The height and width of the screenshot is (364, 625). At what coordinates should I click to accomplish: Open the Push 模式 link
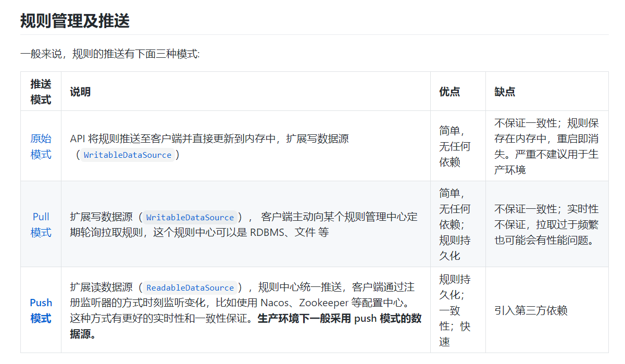click(41, 310)
